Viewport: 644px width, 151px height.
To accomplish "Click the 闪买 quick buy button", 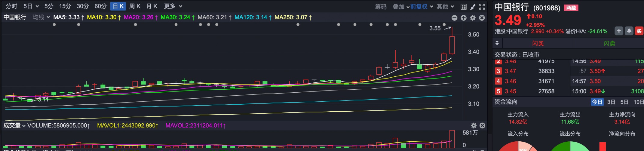I will coord(538,43).
